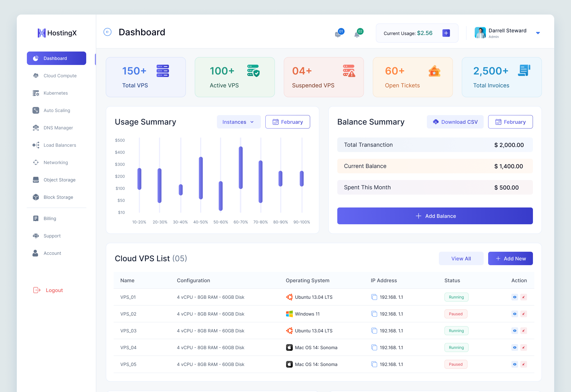Open the Object Storage page
Viewport: 571px width, 392px height.
59,180
